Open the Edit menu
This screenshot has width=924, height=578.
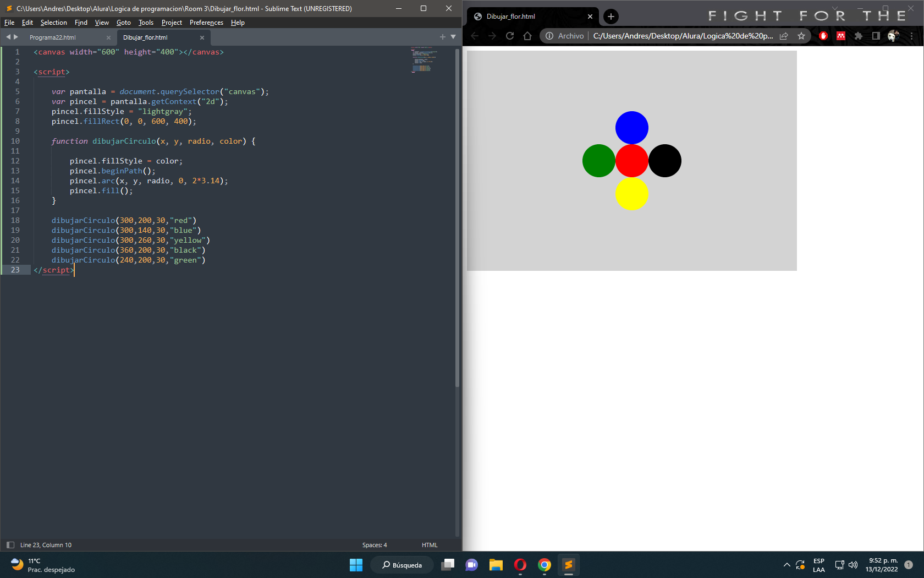(28, 23)
